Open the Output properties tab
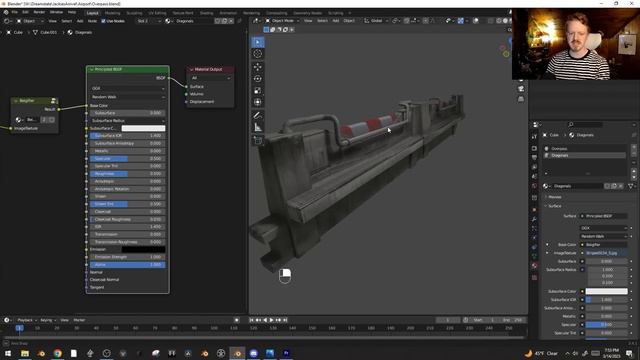This screenshot has height=360, width=640. [534, 158]
